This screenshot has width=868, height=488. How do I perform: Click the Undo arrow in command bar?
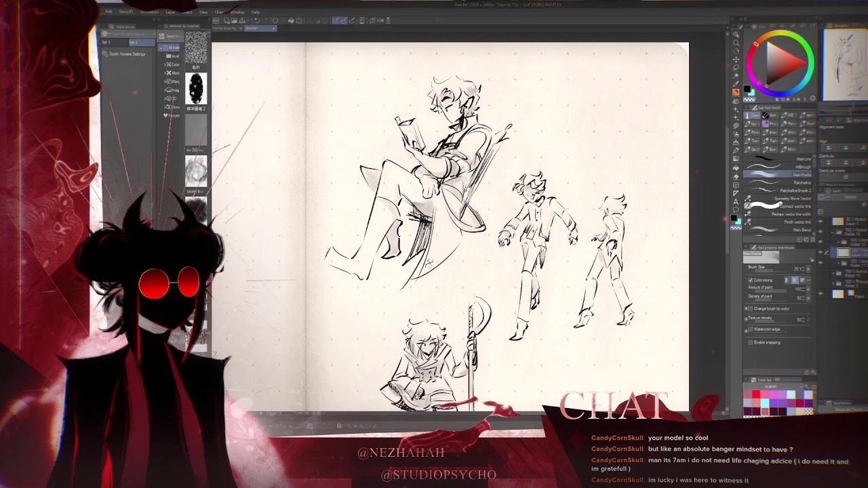[257, 20]
